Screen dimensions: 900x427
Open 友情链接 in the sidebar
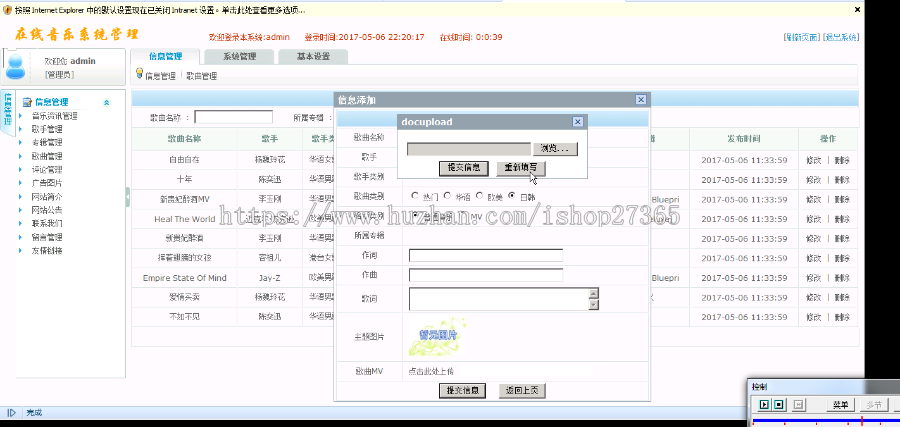click(47, 251)
